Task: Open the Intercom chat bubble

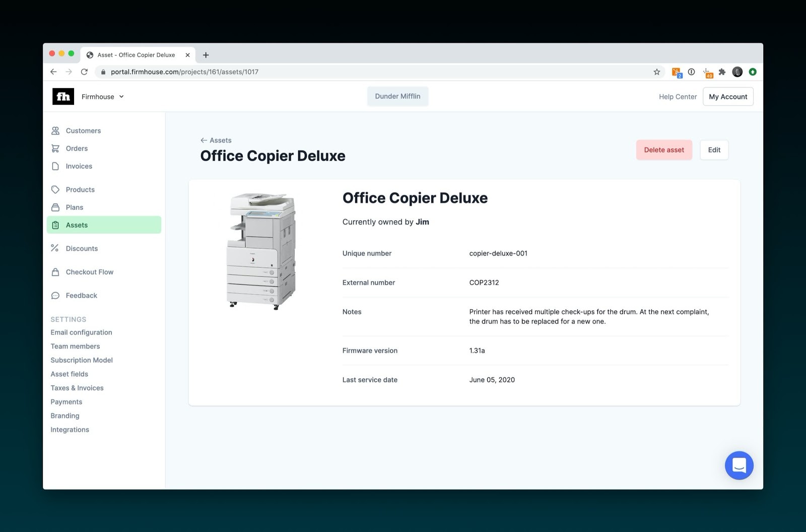Action: point(739,465)
